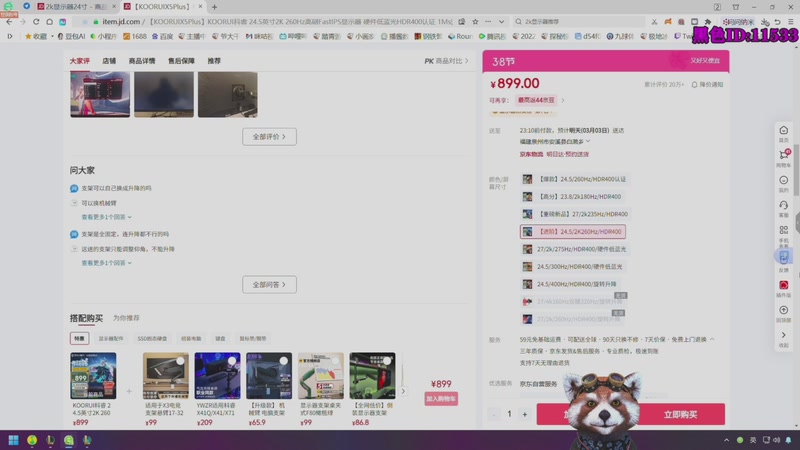Click the green browser icon in taskbar
Screen dimensions: 800x450
[68, 440]
